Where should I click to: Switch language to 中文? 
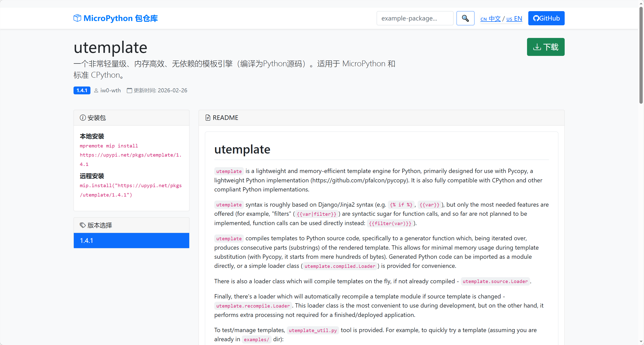click(x=490, y=19)
